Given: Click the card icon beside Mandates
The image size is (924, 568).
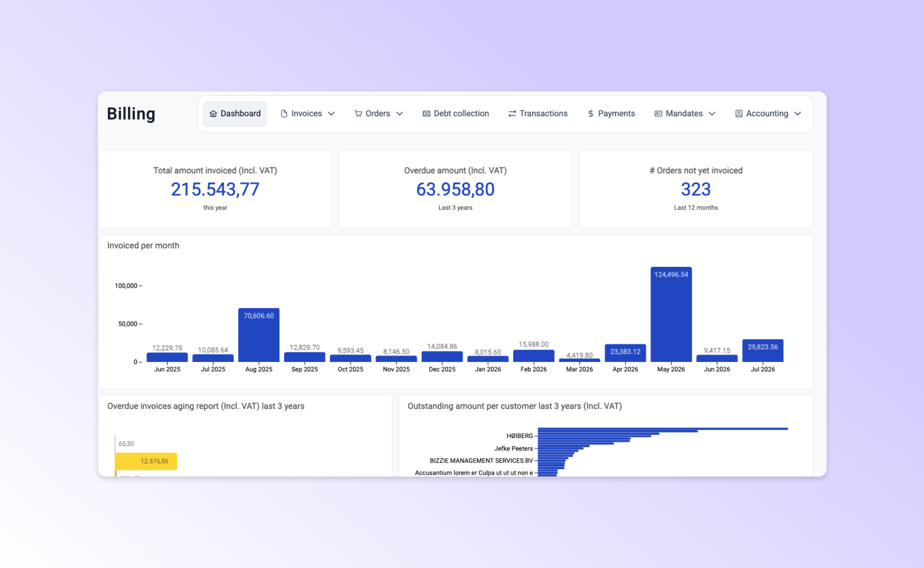Looking at the screenshot, I should coord(658,114).
